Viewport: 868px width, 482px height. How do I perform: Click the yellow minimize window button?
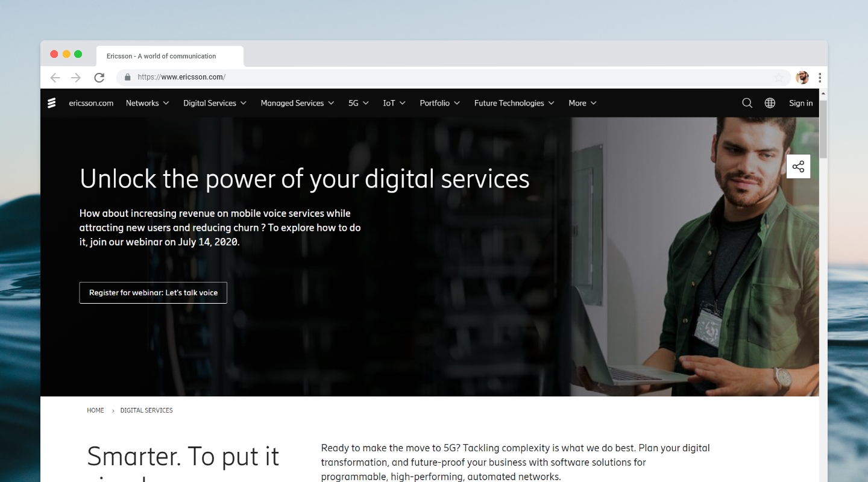click(x=66, y=54)
